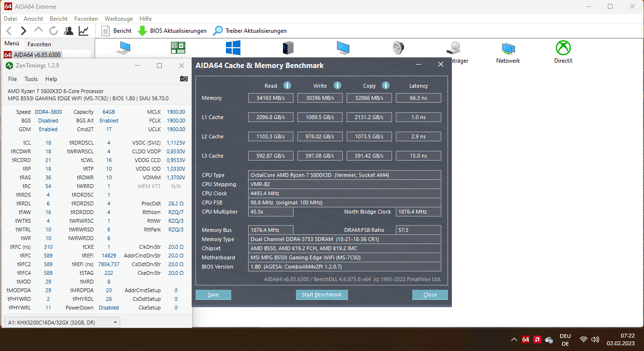Open the Server category icon

(x=288, y=48)
